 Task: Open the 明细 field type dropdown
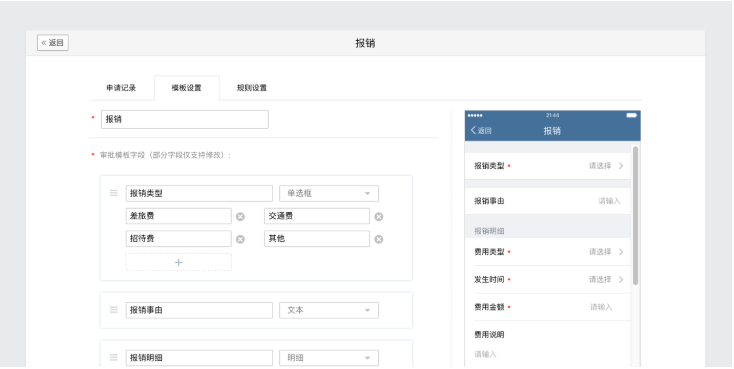329,358
